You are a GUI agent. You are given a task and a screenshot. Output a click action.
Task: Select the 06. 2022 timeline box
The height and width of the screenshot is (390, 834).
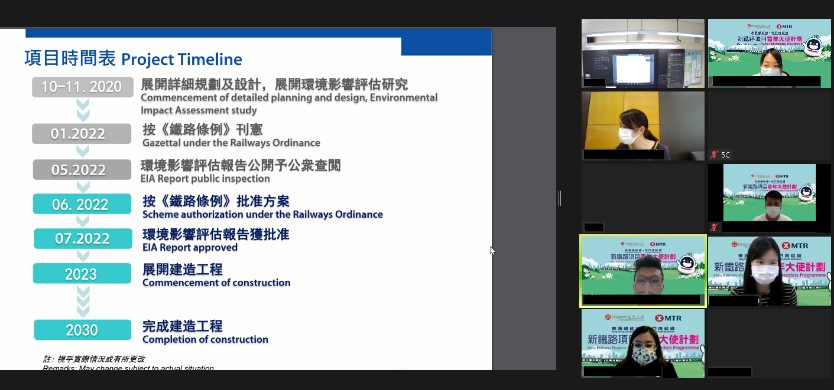coord(82,204)
